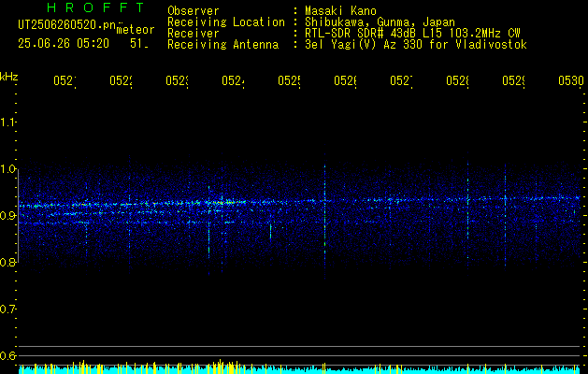
Task: Click the 1.1 kHz frequency label
Action: click(7, 122)
